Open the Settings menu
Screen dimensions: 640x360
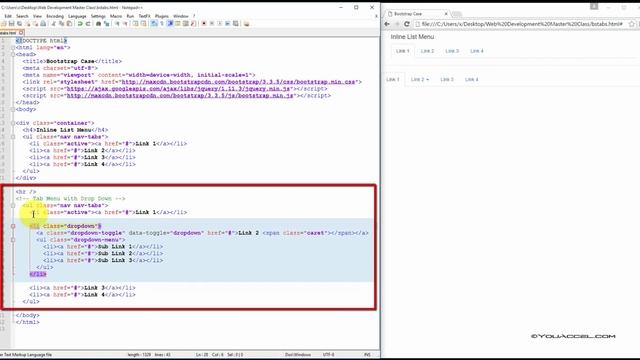click(x=98, y=16)
